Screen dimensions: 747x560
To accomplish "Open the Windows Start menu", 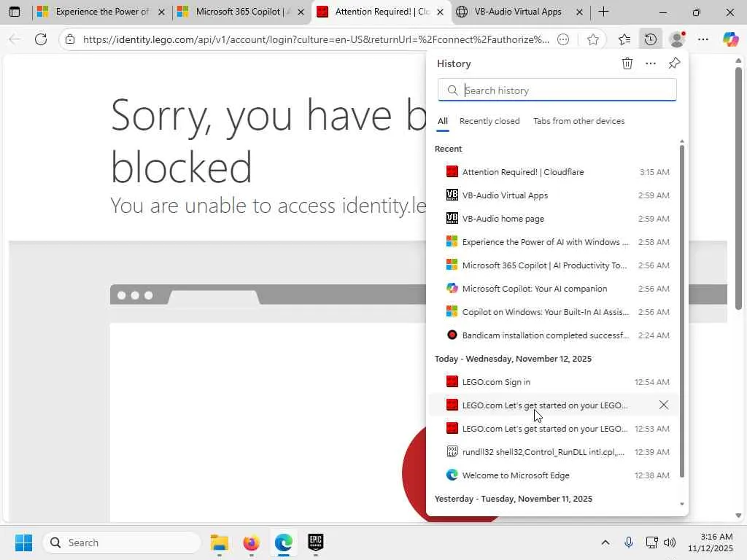I will (23, 542).
